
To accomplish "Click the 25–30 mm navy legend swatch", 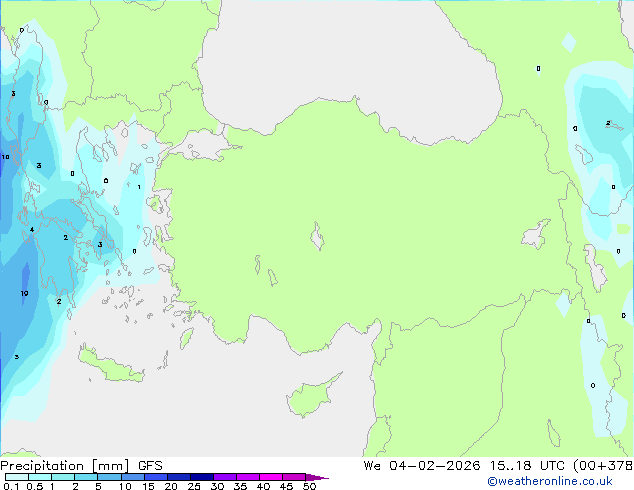I will [201, 477].
